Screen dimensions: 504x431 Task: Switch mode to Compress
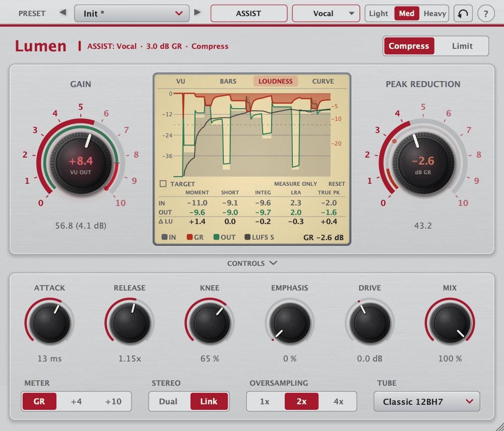409,46
